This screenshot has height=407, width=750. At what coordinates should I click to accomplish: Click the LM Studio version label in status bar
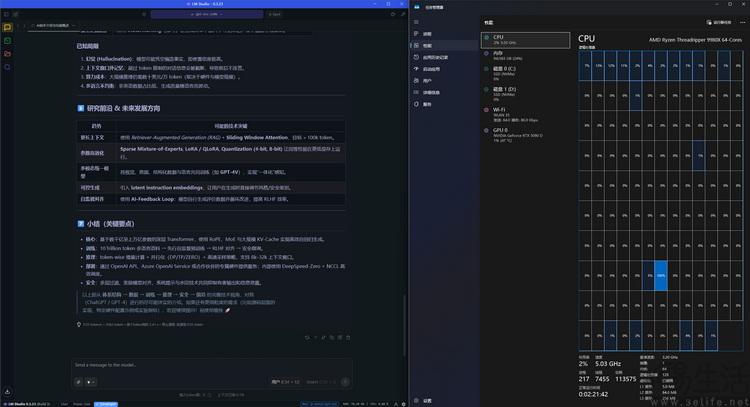(x=27, y=404)
